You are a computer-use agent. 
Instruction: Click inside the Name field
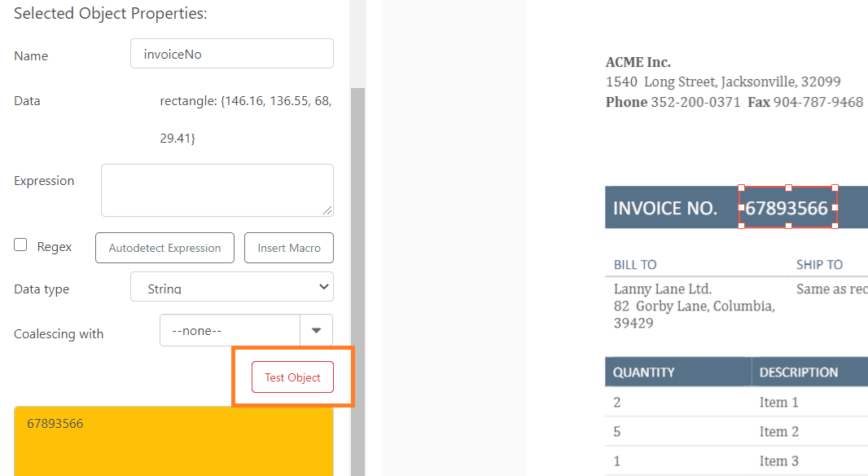[x=231, y=53]
